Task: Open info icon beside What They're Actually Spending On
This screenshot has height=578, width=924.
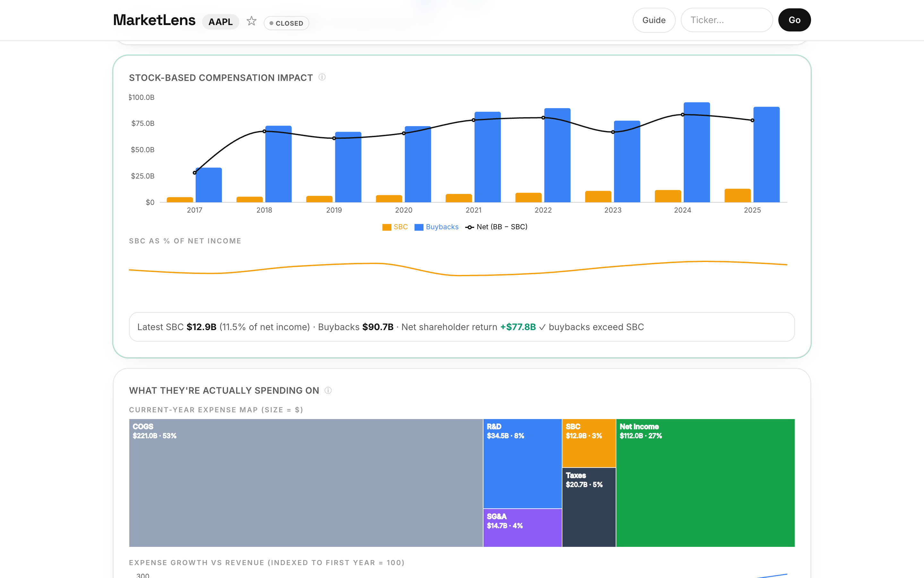Action: (328, 390)
